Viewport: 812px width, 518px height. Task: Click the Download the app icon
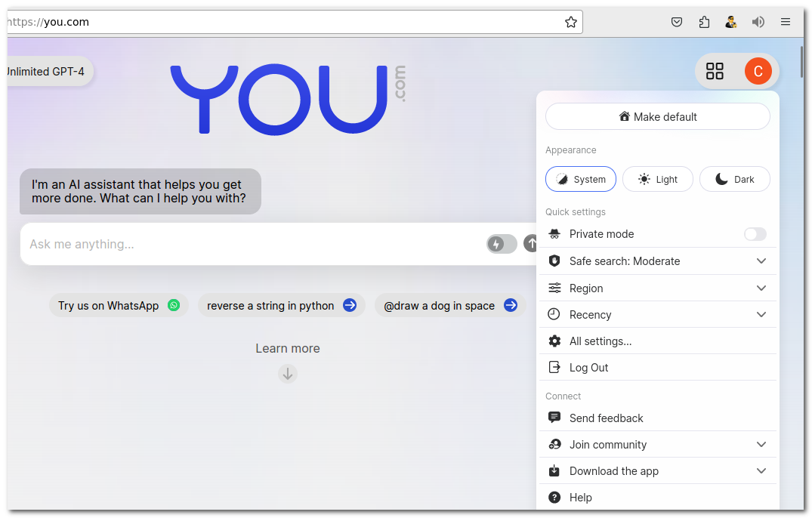(554, 470)
